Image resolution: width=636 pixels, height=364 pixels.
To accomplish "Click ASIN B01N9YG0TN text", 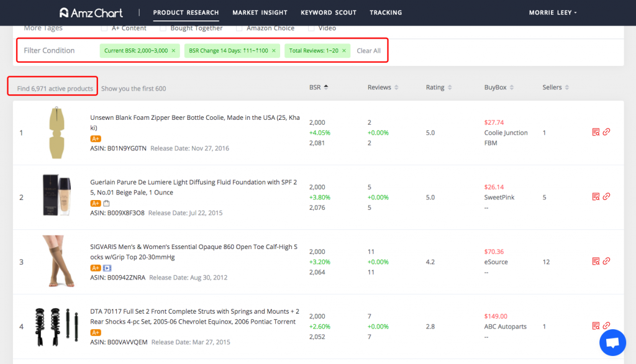I will [118, 148].
